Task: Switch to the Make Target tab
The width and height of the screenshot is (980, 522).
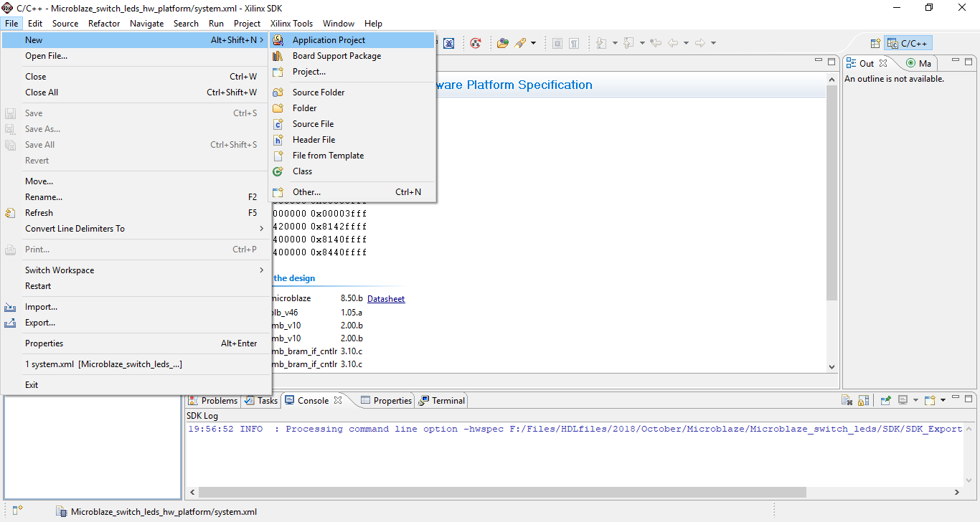Action: 919,63
